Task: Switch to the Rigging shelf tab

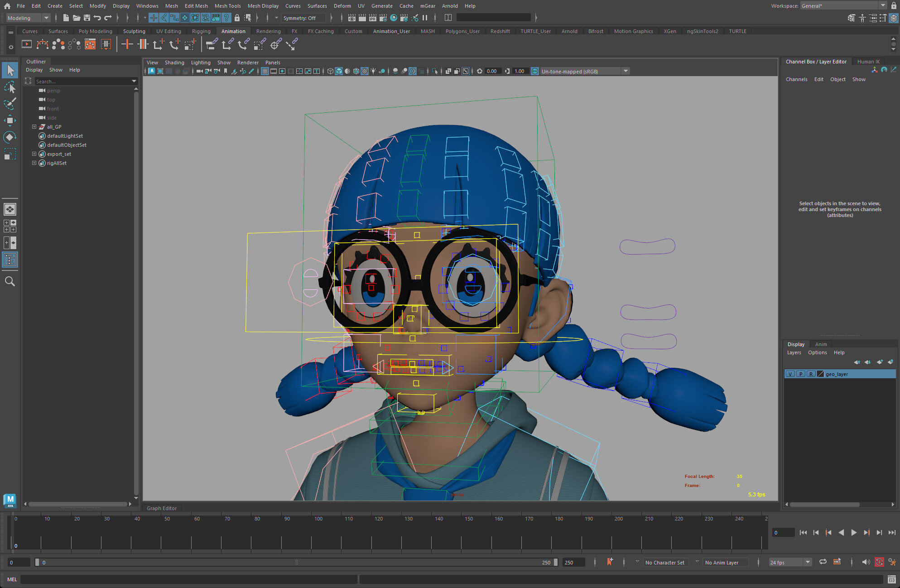Action: coord(201,31)
